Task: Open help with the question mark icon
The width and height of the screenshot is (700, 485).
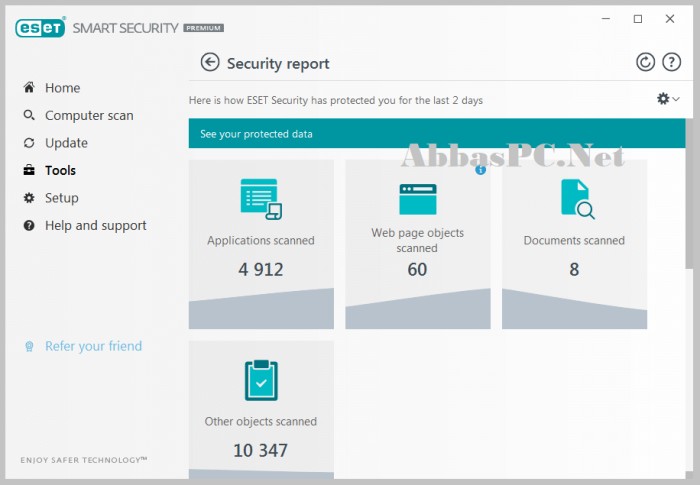Action: point(671,62)
